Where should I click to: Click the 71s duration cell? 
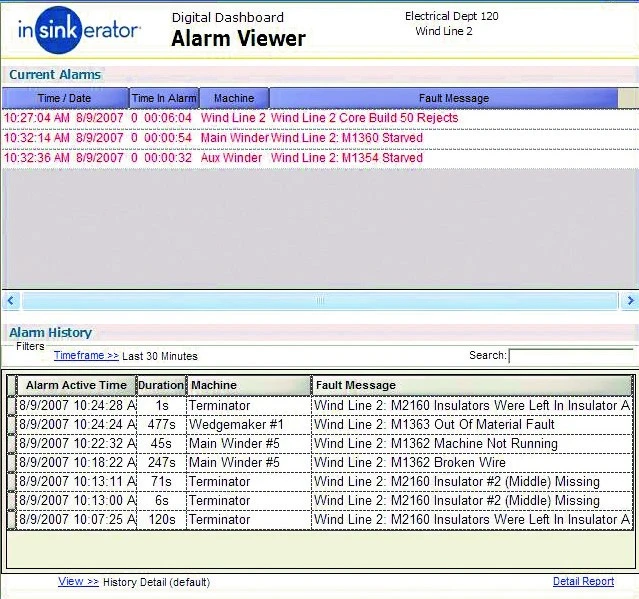[161, 482]
